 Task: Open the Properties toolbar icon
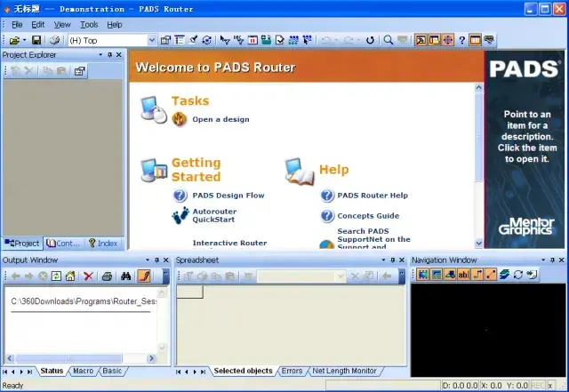pos(165,40)
